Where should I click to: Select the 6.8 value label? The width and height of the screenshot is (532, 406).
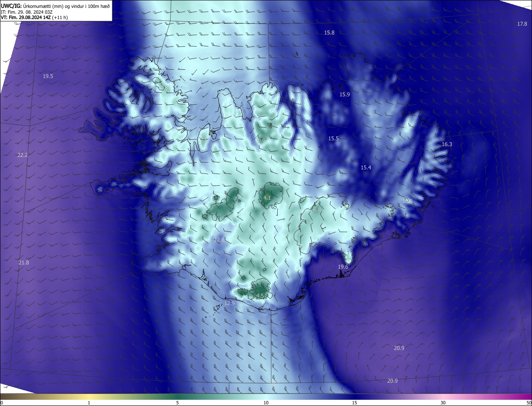pos(317,210)
